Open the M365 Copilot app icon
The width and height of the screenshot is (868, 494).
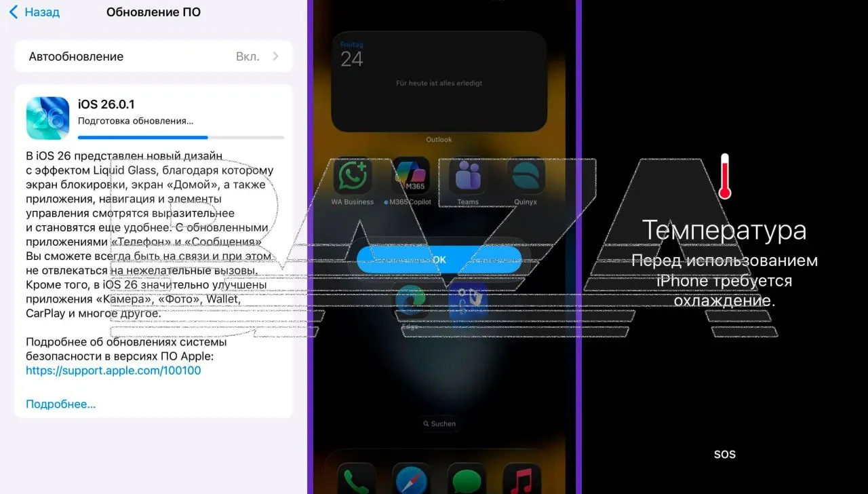(410, 177)
